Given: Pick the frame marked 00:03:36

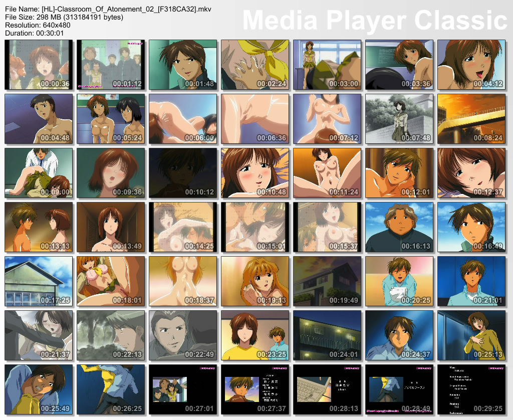Looking at the screenshot, I should click(x=399, y=65).
